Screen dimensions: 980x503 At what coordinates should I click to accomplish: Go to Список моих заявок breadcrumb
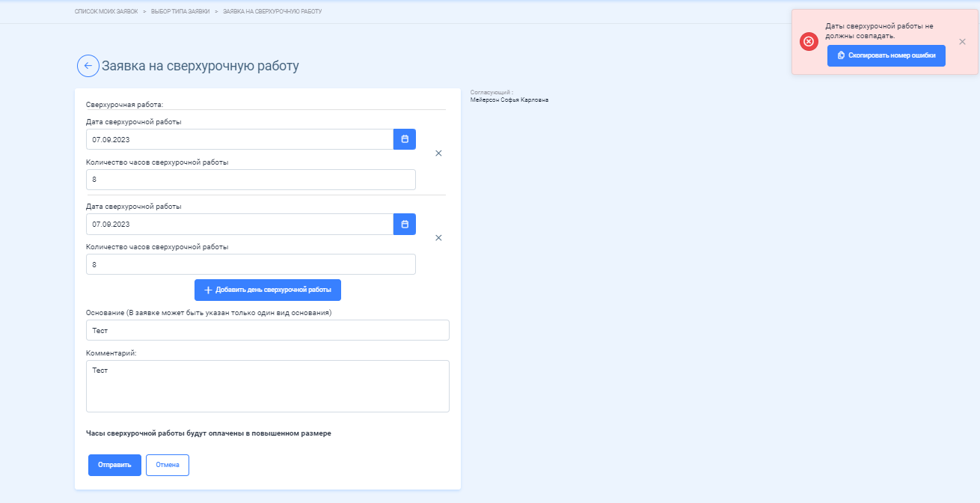106,12
